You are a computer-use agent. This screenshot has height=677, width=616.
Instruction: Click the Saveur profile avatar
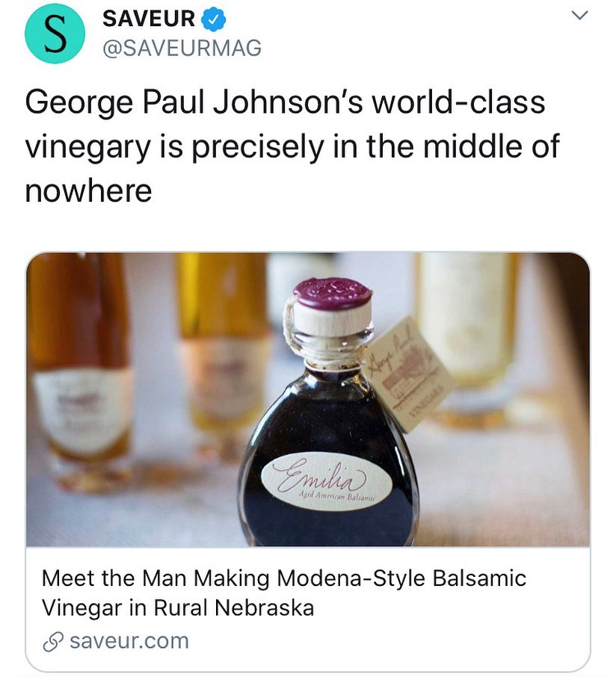tap(55, 34)
